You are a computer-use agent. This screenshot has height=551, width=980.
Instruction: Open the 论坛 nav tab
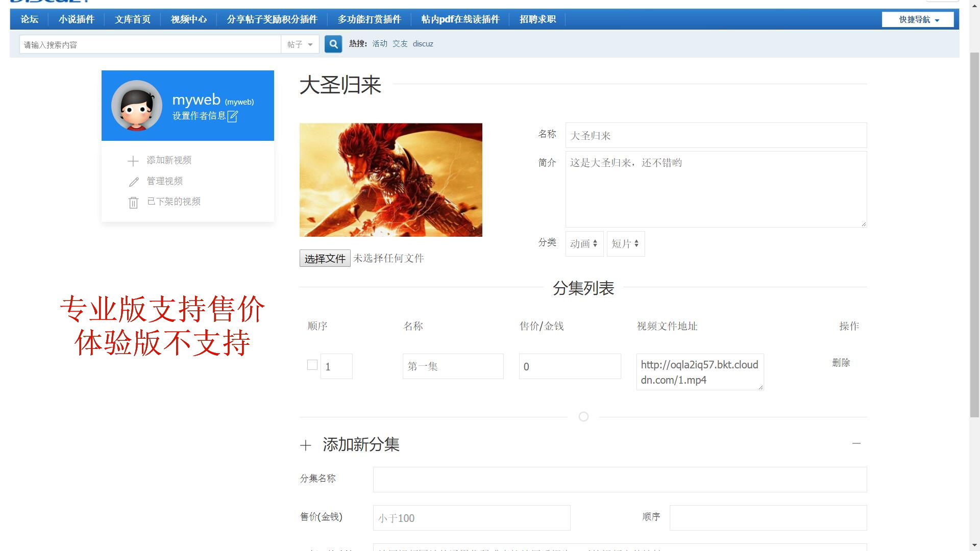29,19
